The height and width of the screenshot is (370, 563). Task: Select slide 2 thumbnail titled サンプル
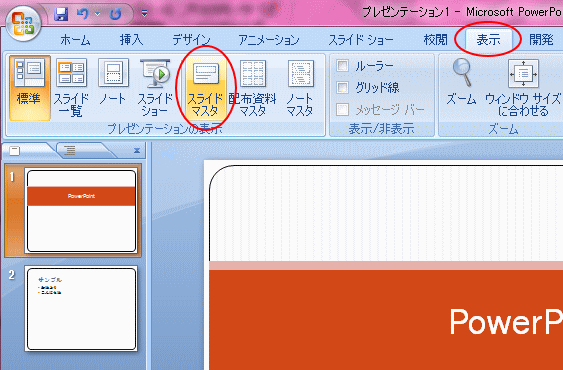click(x=81, y=309)
